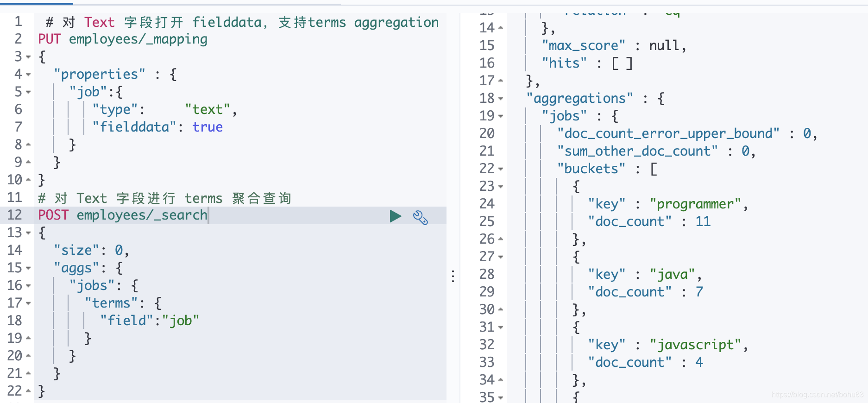Click the doc_count_error_upper_bound line

[687, 134]
